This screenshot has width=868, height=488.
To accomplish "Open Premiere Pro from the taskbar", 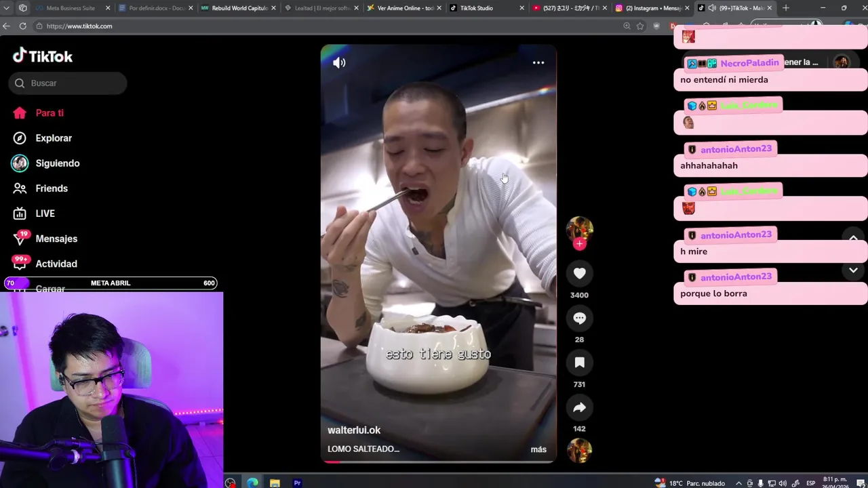I will click(297, 483).
